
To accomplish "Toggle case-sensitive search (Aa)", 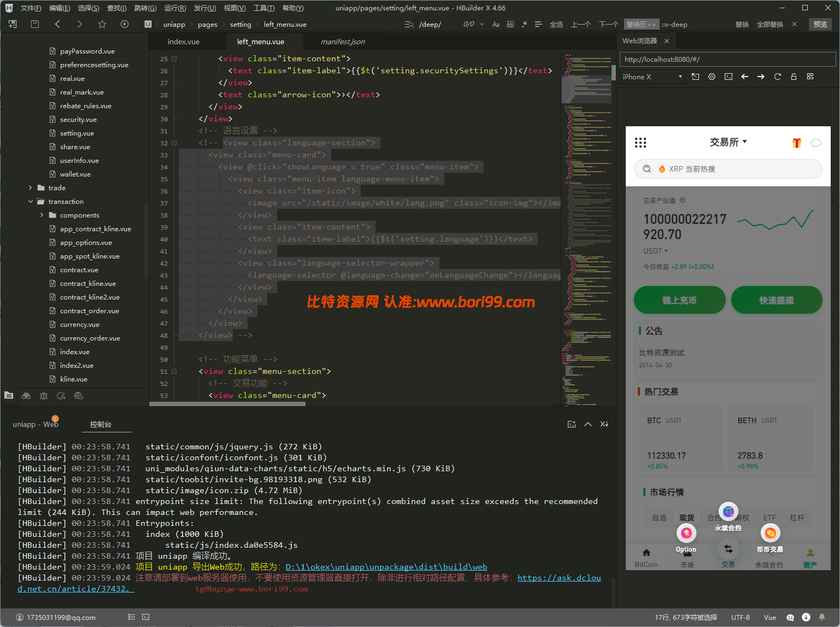I will point(496,24).
